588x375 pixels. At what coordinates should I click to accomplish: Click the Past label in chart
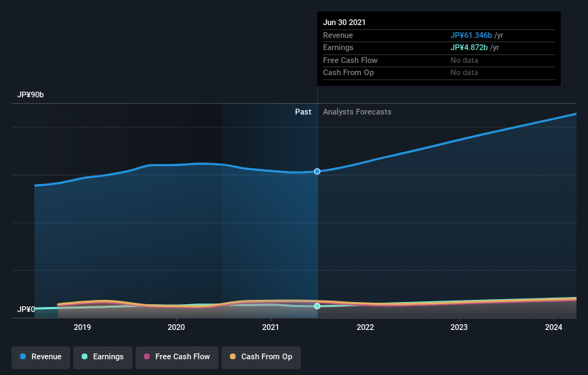(303, 112)
